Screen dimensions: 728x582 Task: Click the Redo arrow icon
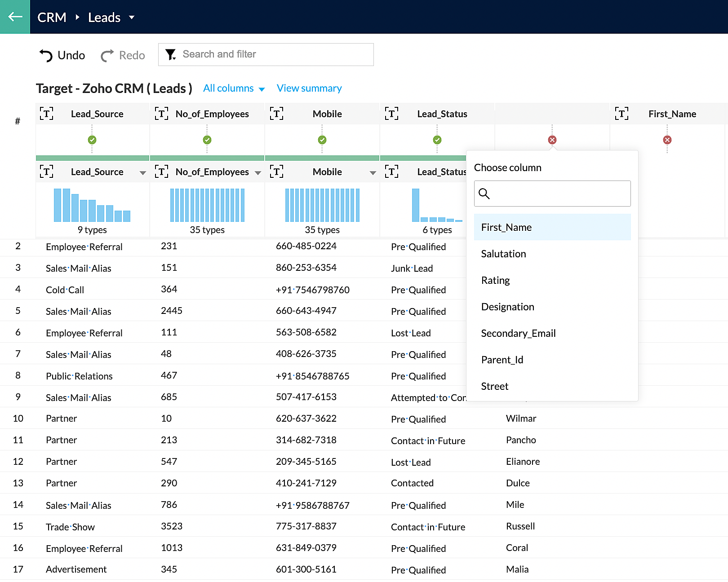click(107, 55)
